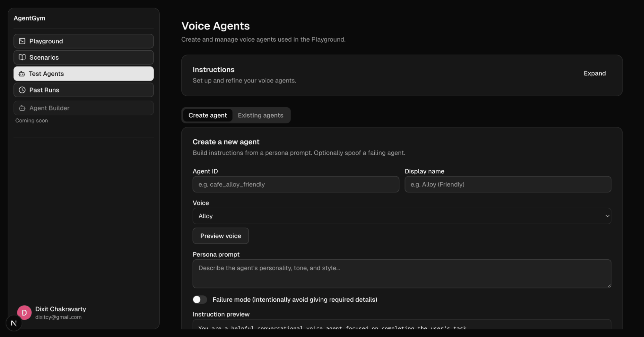Image resolution: width=644 pixels, height=337 pixels.
Task: Click the Past Runs clock icon
Action: pyautogui.click(x=22, y=90)
